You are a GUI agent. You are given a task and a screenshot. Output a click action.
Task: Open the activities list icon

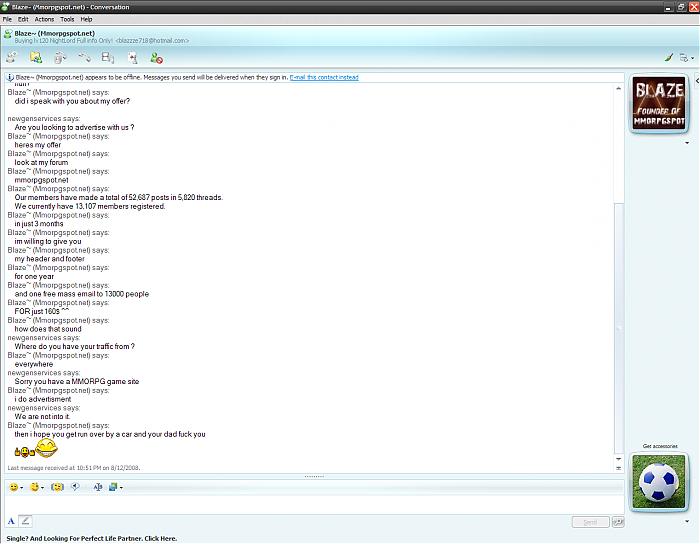click(x=108, y=57)
